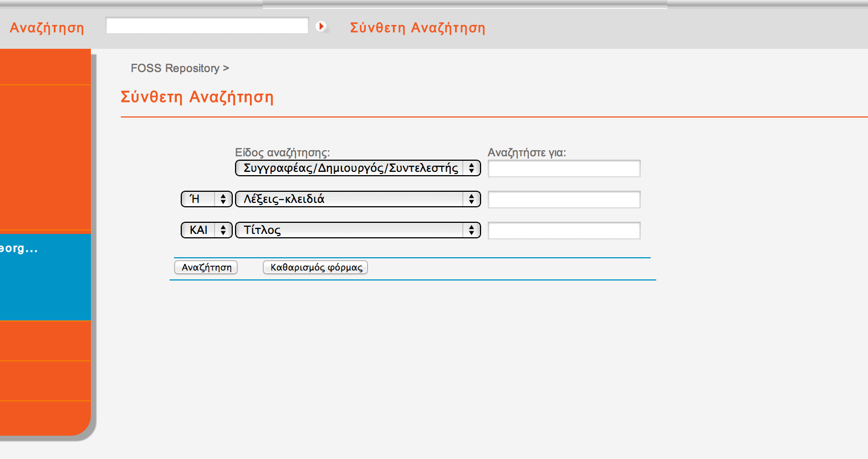Click the Είδος αναζήτησης: label

click(x=283, y=152)
